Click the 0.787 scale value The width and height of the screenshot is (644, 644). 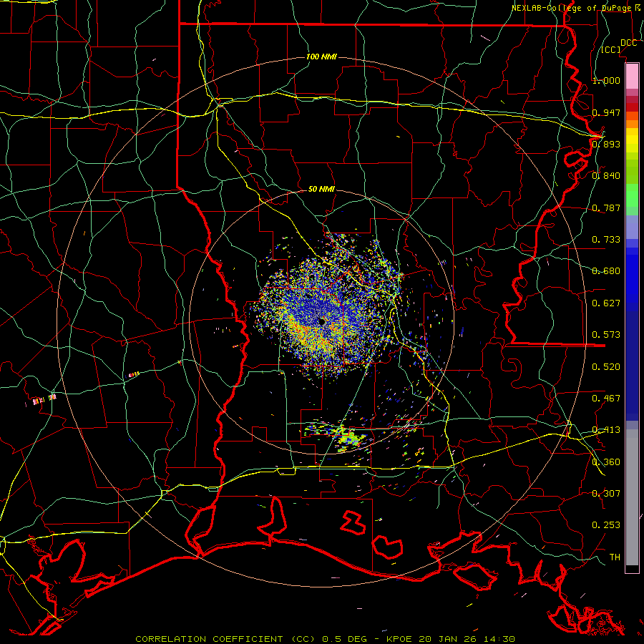pyautogui.click(x=606, y=208)
